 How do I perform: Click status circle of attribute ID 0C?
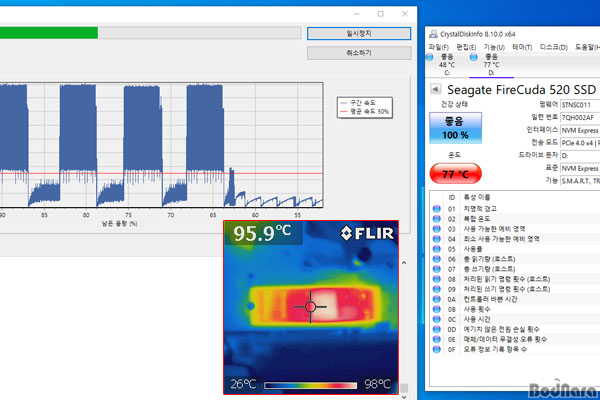(x=437, y=319)
